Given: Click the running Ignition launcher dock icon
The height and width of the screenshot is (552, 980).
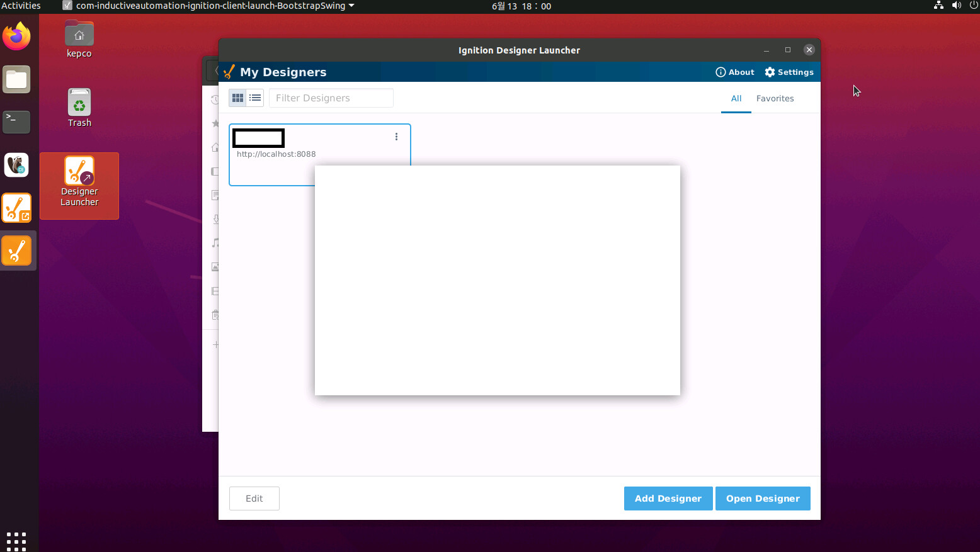Looking at the screenshot, I should [x=16, y=251].
